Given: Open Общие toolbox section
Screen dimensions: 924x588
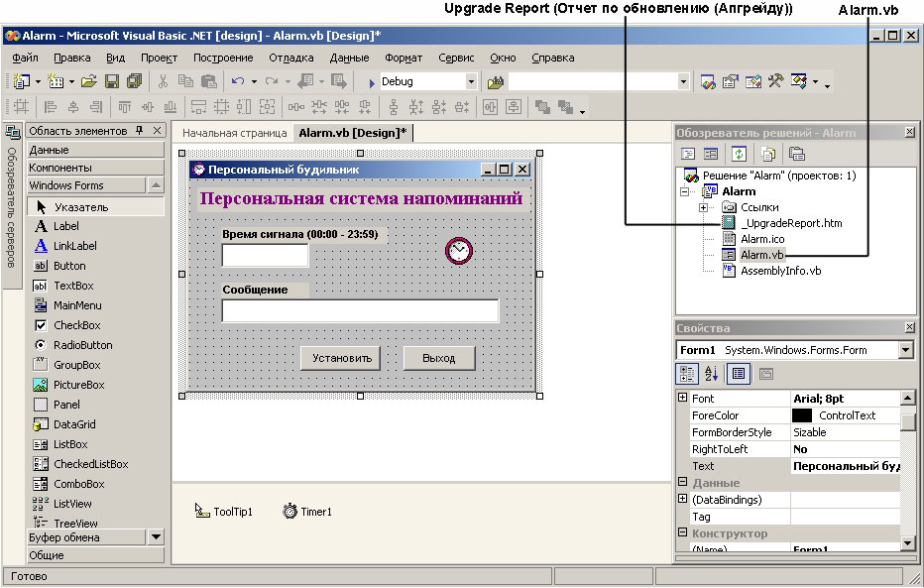Looking at the screenshot, I should coord(95,555).
